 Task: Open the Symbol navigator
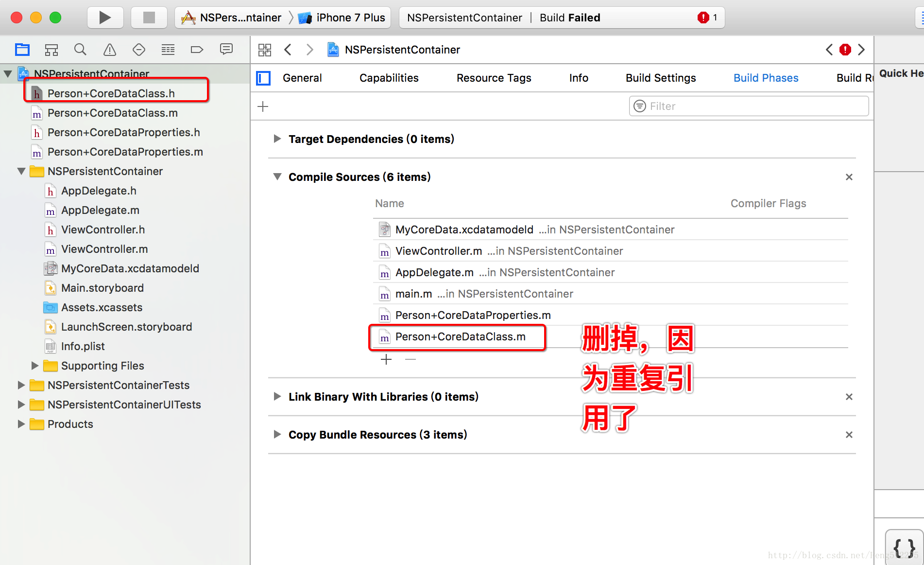click(x=51, y=50)
